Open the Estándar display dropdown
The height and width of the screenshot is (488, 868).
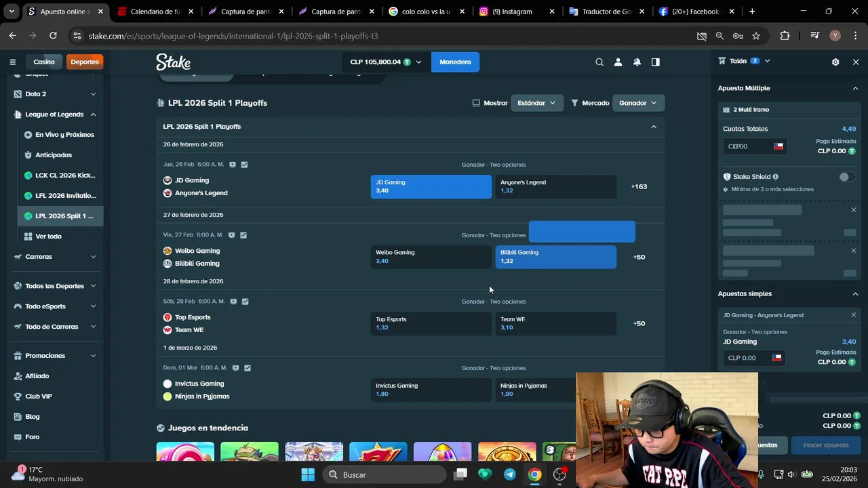(536, 103)
